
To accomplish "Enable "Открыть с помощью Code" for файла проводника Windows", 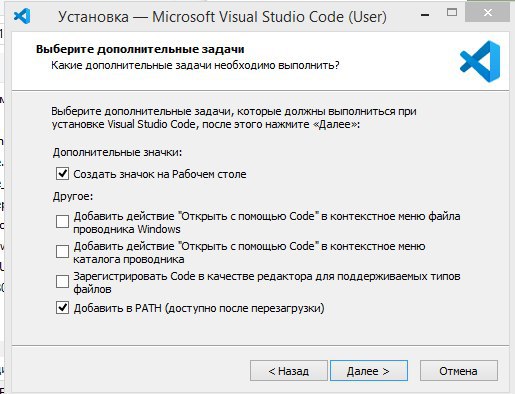I will click(x=62, y=221).
